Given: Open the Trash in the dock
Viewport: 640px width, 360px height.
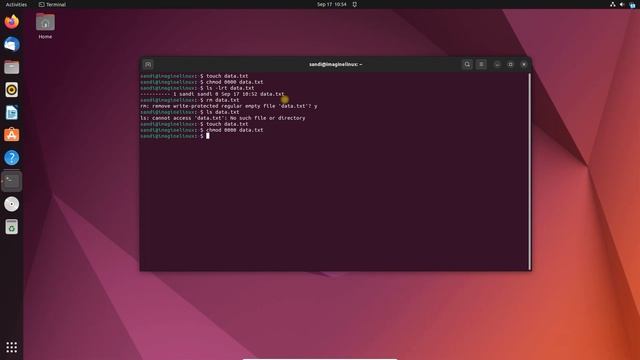Looking at the screenshot, I should coord(11,227).
